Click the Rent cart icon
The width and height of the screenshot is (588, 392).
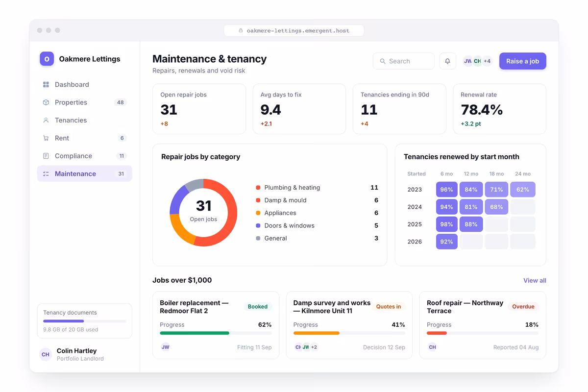pos(46,138)
